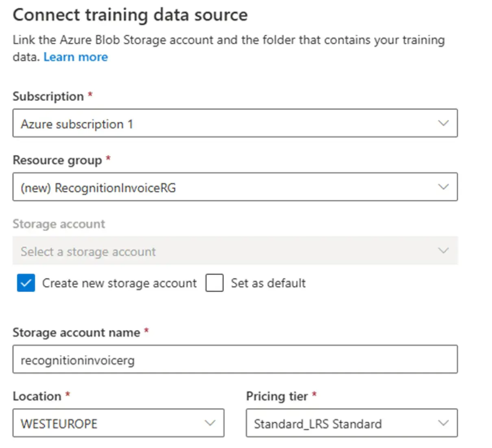The width and height of the screenshot is (492, 448).
Task: Click the Pricing tier label
Action: pyautogui.click(x=277, y=396)
